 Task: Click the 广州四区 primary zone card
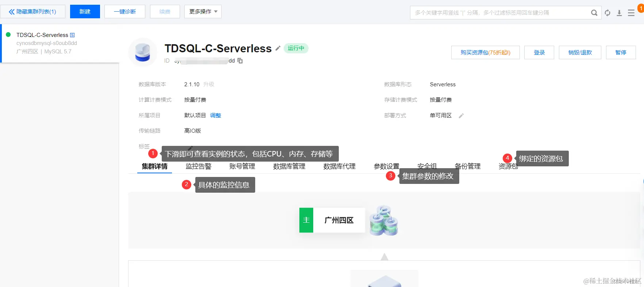[332, 220]
